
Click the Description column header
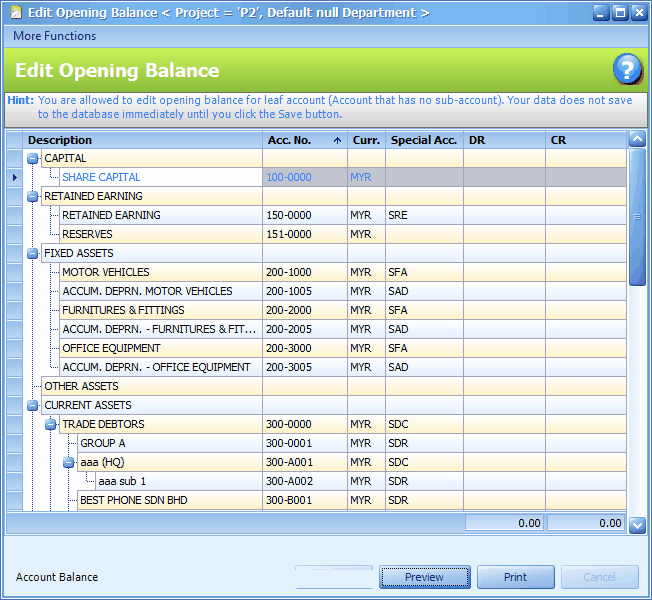(x=143, y=140)
